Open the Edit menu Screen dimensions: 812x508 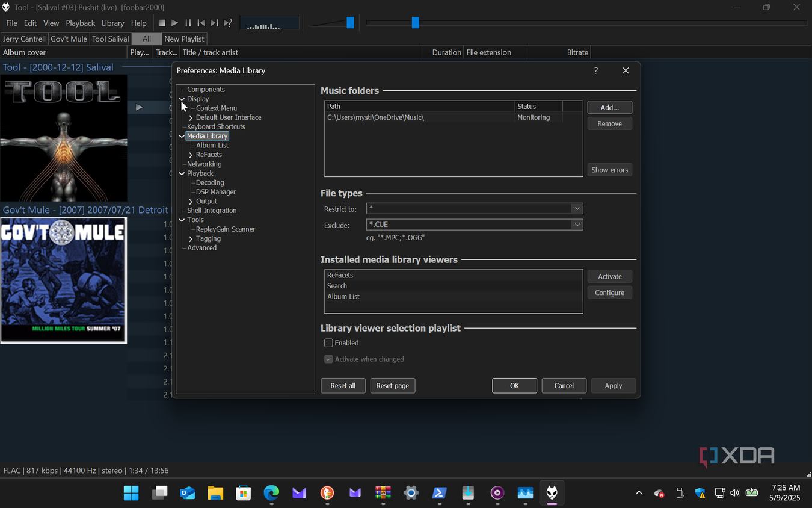(x=30, y=23)
